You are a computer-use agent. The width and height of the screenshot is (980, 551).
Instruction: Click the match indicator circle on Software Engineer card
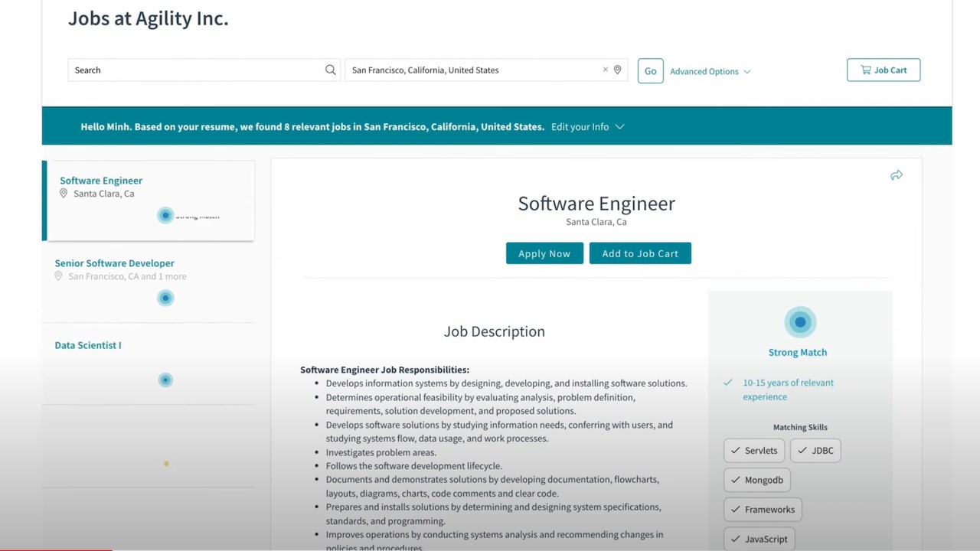(165, 215)
